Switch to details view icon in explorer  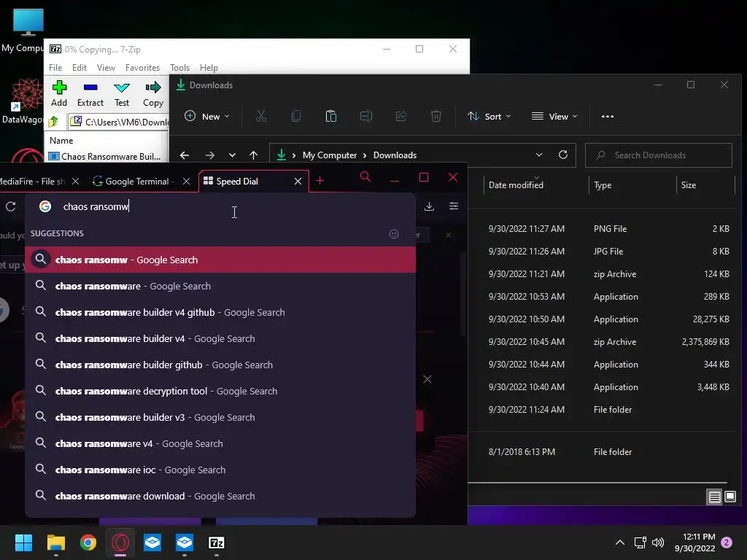pos(715,497)
